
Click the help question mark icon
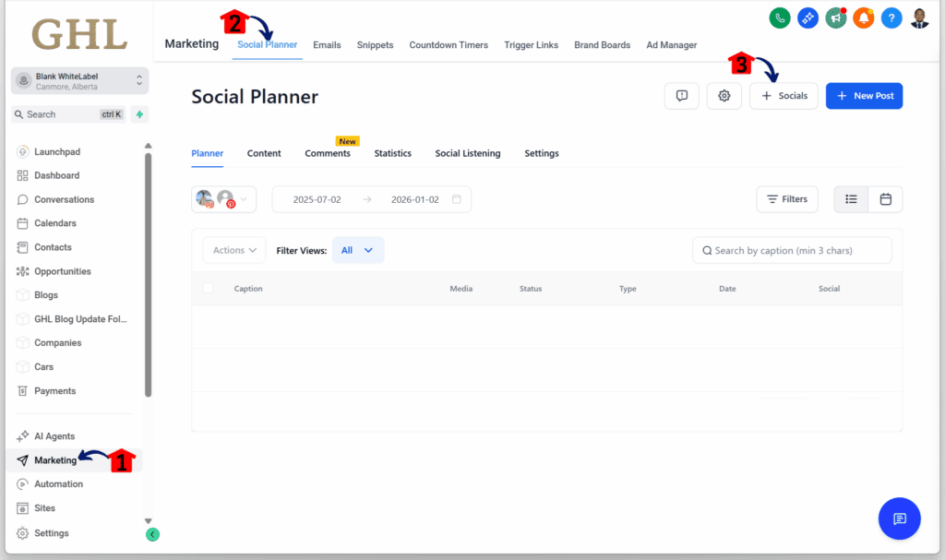(x=891, y=18)
